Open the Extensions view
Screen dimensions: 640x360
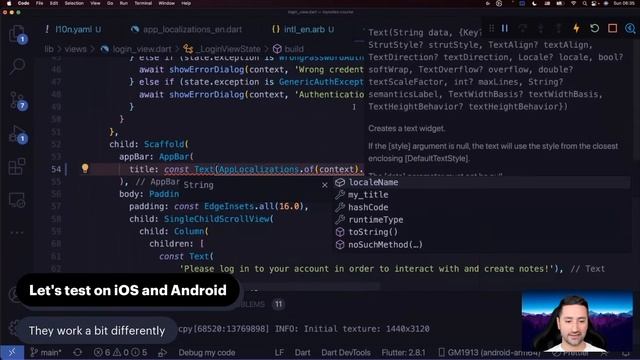point(17,167)
